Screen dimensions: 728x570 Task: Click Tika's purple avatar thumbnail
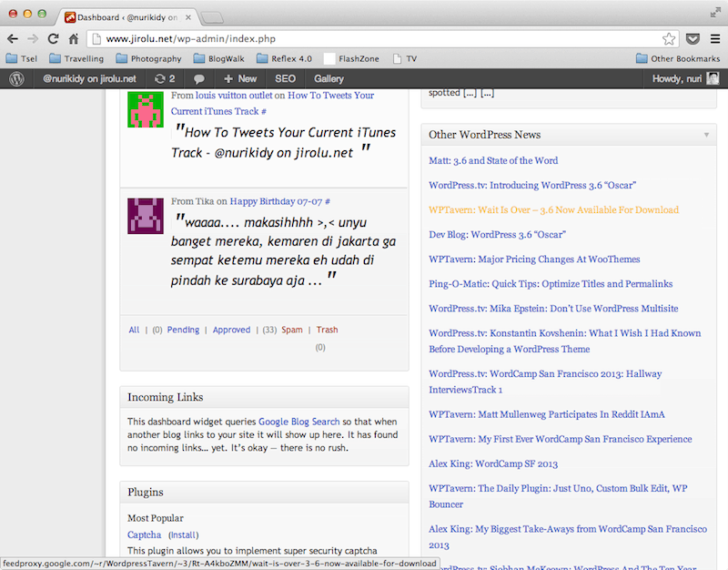(146, 216)
